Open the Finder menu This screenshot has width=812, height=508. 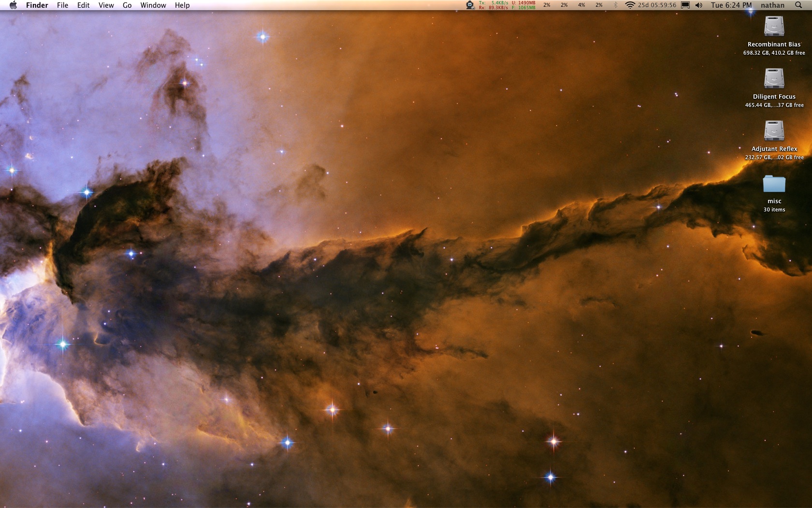[37, 5]
